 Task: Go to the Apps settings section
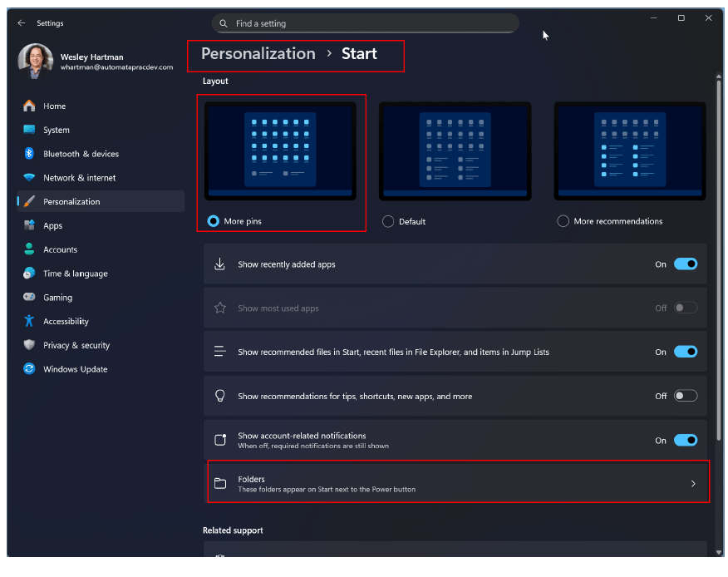(53, 225)
